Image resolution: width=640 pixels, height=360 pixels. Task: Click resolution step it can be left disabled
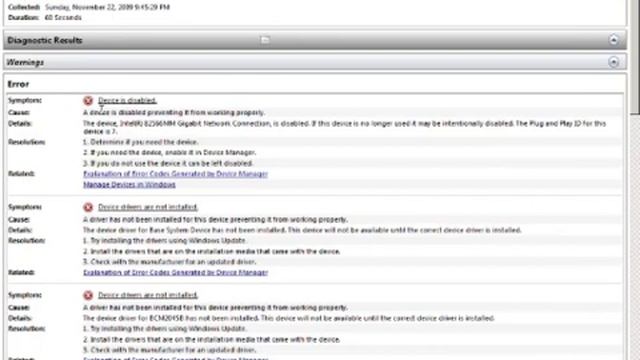[168, 163]
